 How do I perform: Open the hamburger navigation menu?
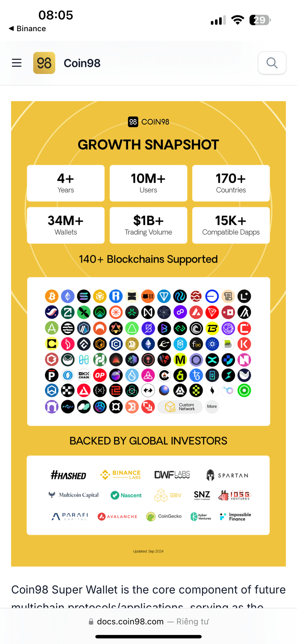click(x=16, y=63)
